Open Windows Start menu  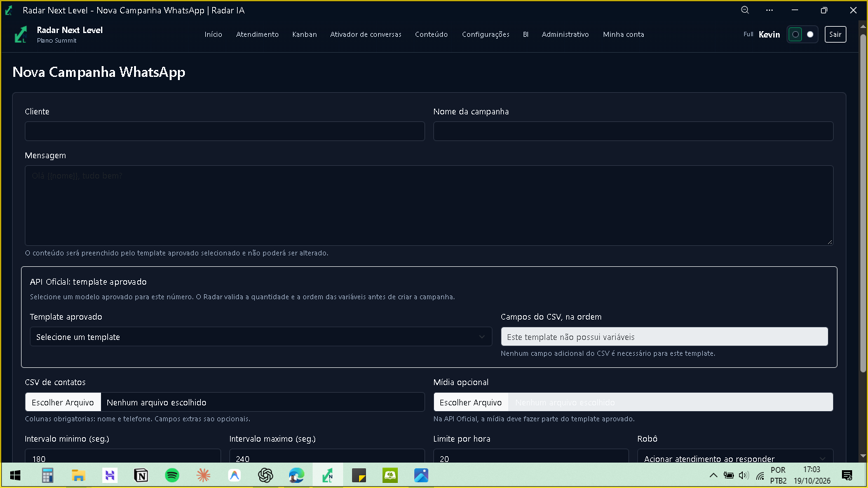[x=15, y=475]
